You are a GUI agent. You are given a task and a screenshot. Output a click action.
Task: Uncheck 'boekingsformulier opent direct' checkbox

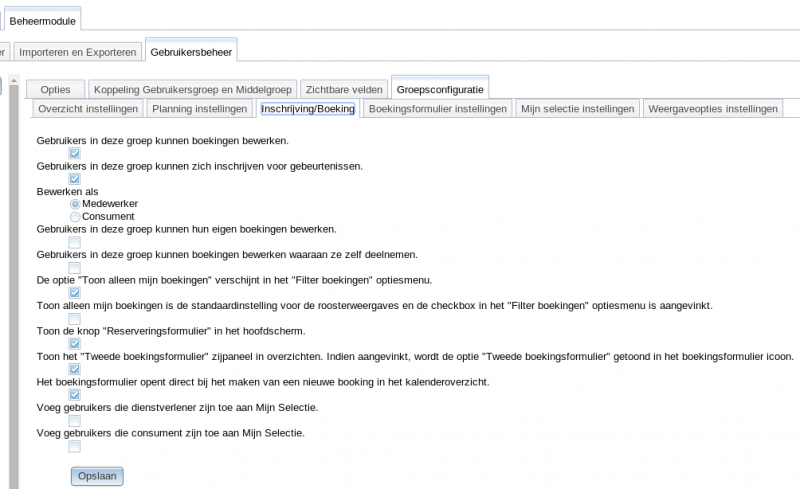(74, 395)
